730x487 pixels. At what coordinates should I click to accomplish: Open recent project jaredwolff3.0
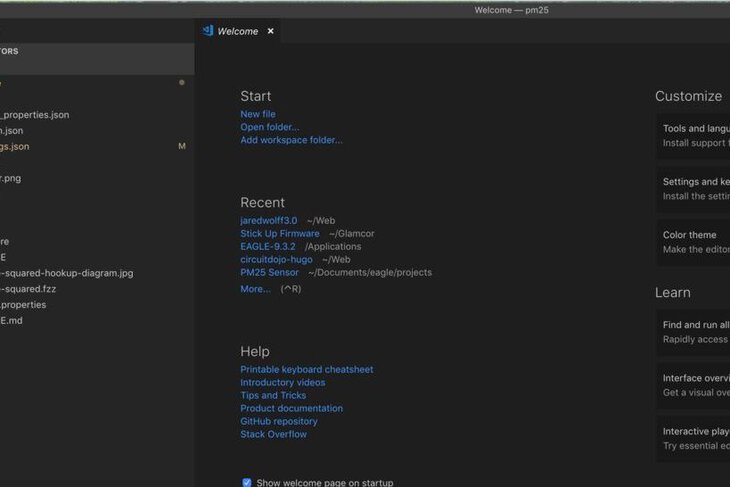[269, 221]
